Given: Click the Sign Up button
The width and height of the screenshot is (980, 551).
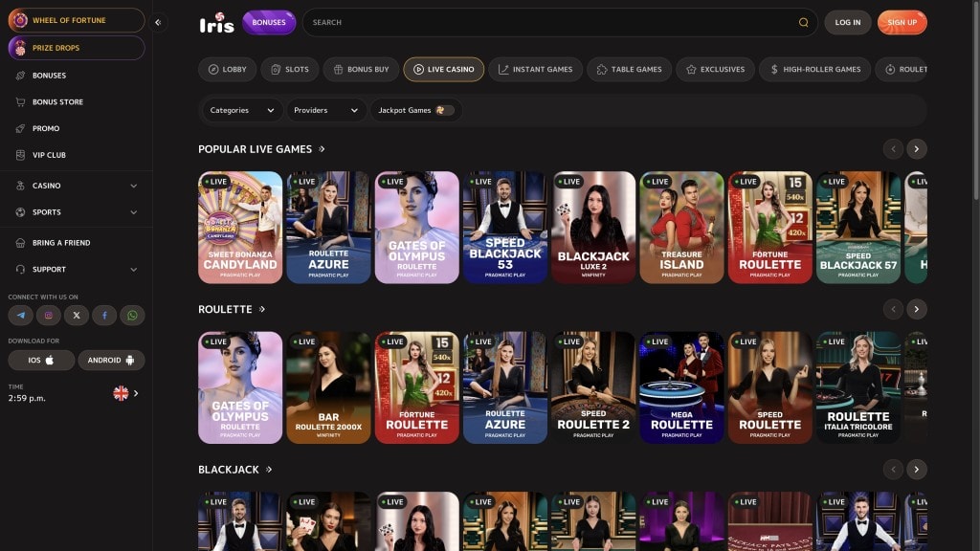Looking at the screenshot, I should coord(902,23).
